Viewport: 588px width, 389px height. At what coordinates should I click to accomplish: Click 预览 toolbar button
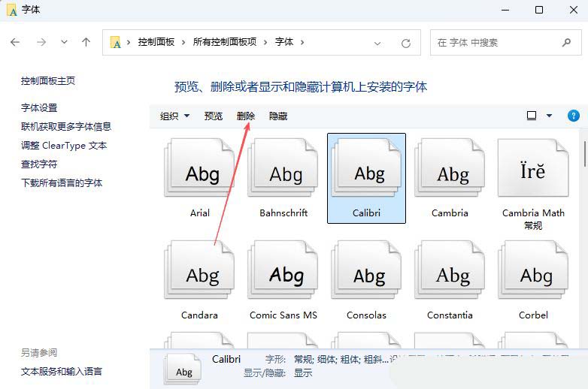pos(214,116)
